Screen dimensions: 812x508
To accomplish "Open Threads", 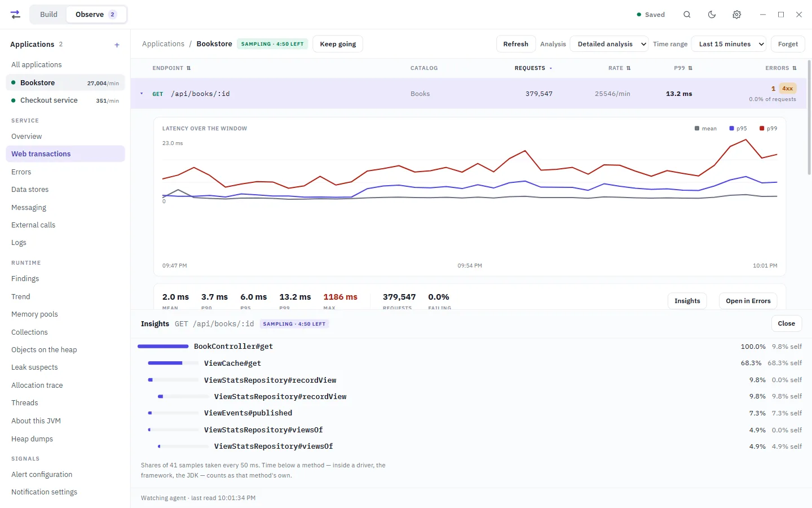I will [65, 403].
